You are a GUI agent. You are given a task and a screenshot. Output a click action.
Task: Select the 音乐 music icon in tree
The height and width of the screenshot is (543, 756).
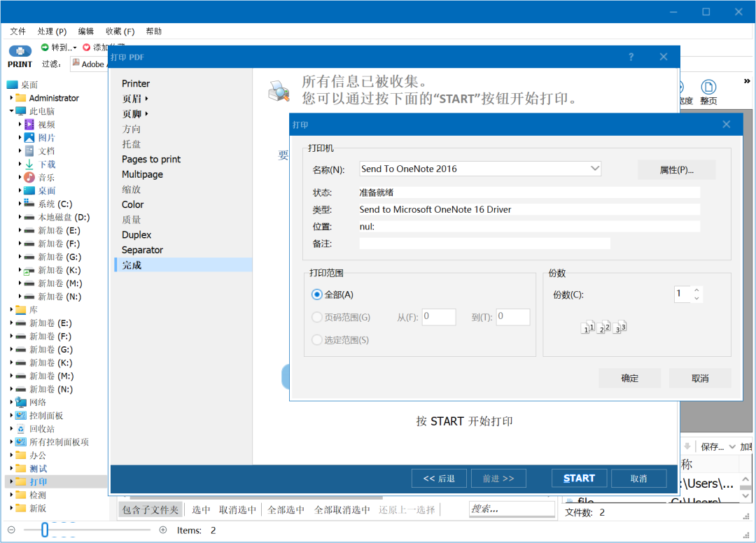click(x=29, y=177)
